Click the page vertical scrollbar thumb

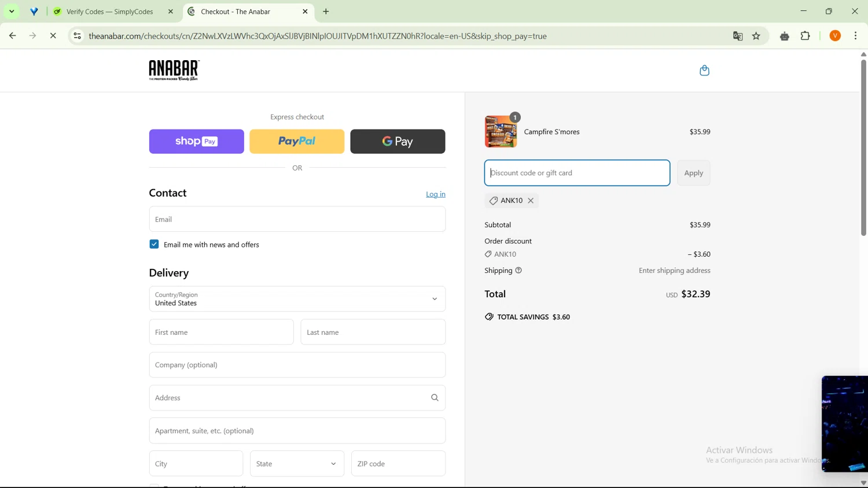(863, 147)
